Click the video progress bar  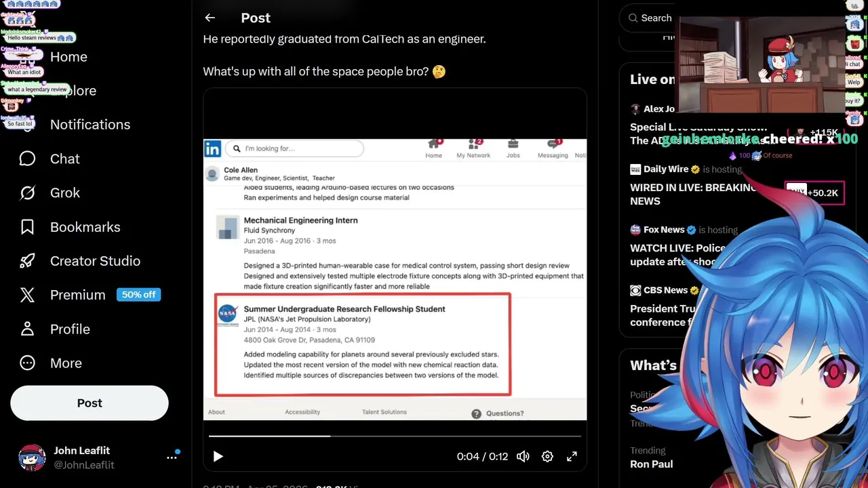(395, 436)
